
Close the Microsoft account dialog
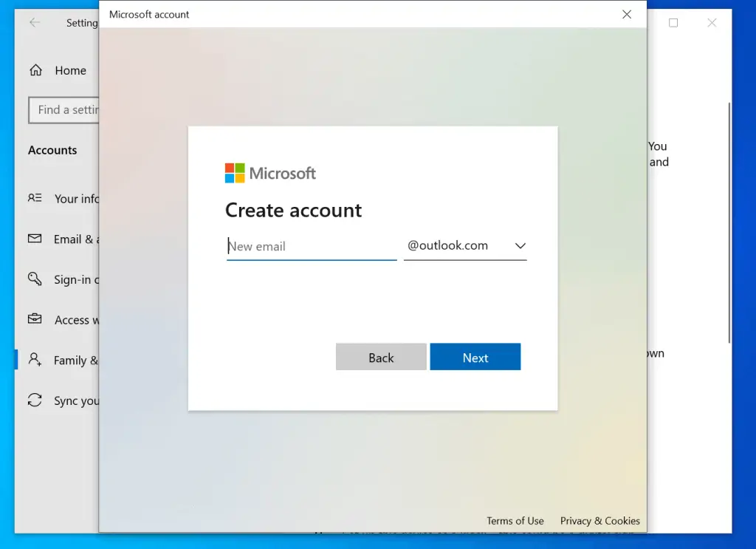[626, 14]
